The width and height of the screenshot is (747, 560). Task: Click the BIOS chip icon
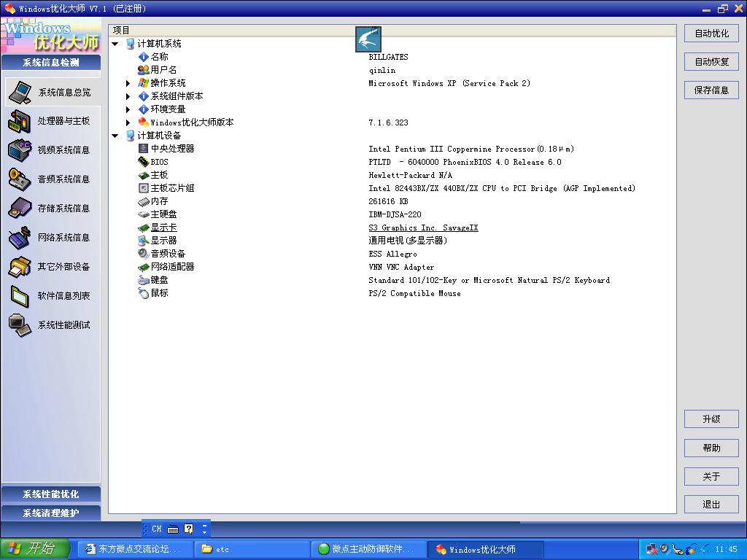143,162
